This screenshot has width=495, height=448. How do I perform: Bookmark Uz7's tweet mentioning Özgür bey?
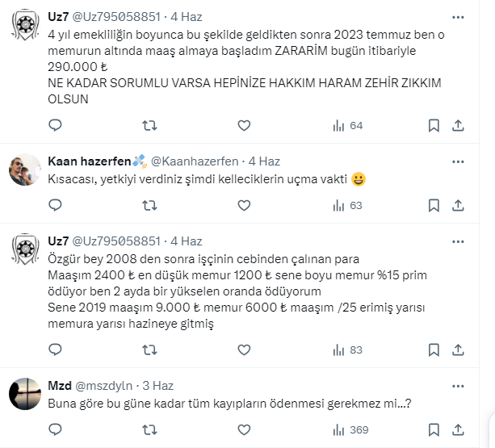pos(434,350)
